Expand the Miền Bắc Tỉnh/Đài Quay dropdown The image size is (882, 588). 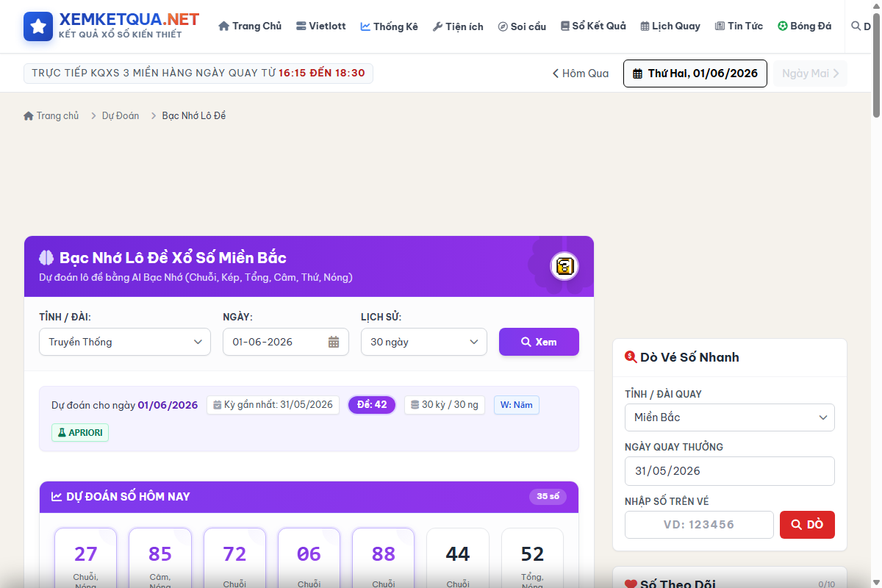(x=730, y=417)
